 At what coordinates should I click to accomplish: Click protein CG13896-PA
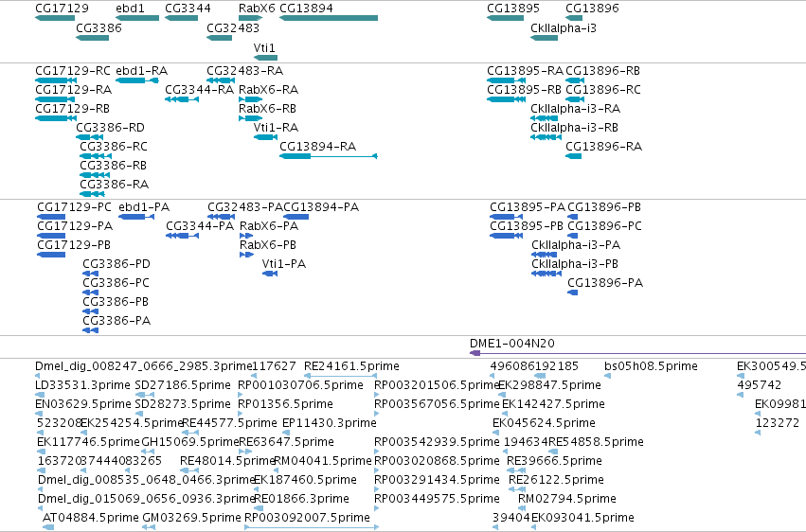tap(605, 283)
